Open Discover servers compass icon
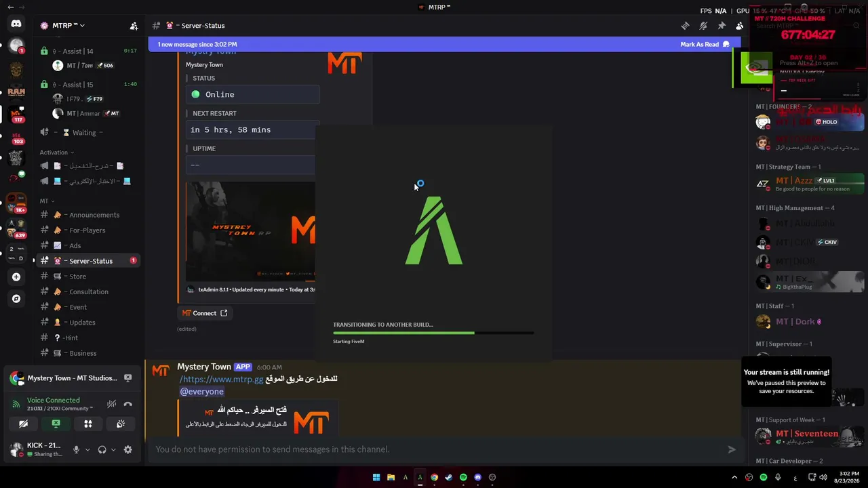The height and width of the screenshot is (488, 868). 16,298
